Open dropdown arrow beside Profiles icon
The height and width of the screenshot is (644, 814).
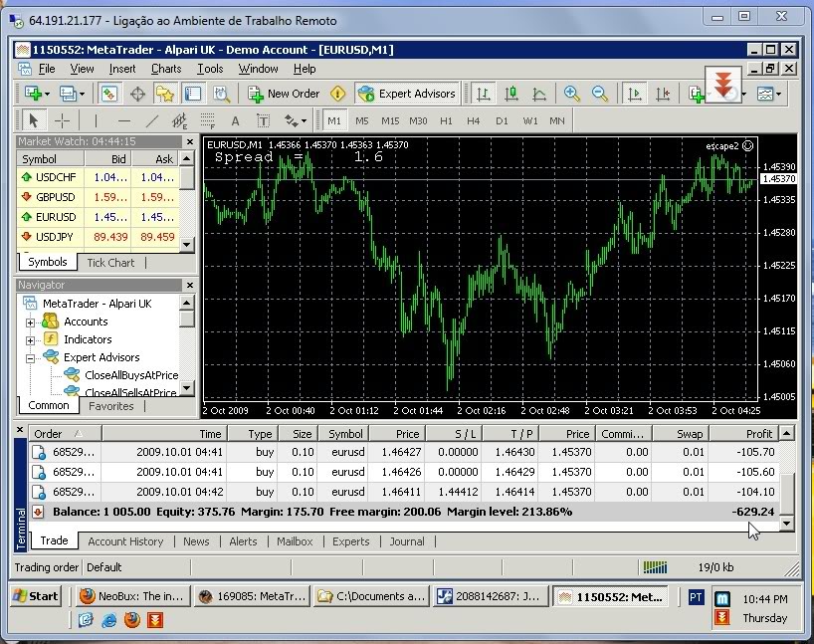point(82,94)
